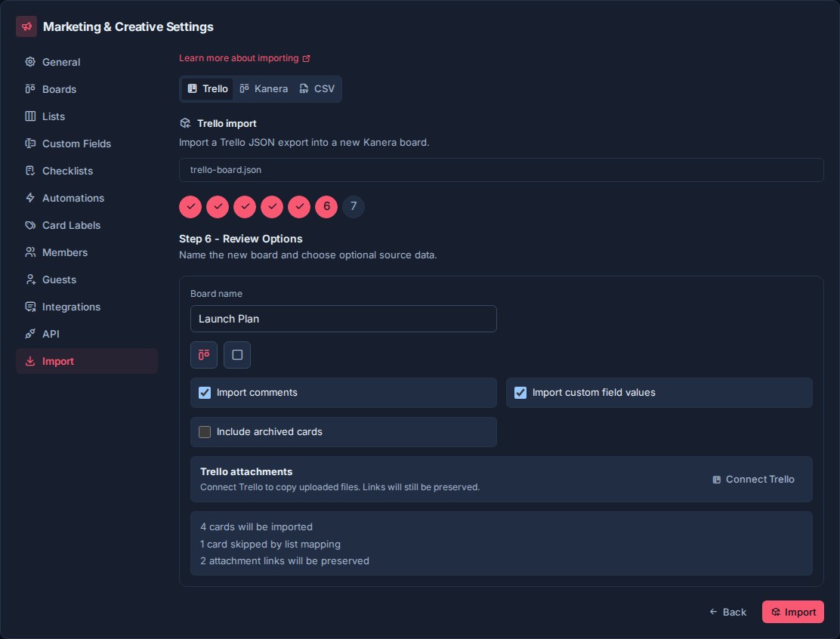Screen dimensions: 840x639
Task: Click the trello-board.json file field
Action: (501, 170)
